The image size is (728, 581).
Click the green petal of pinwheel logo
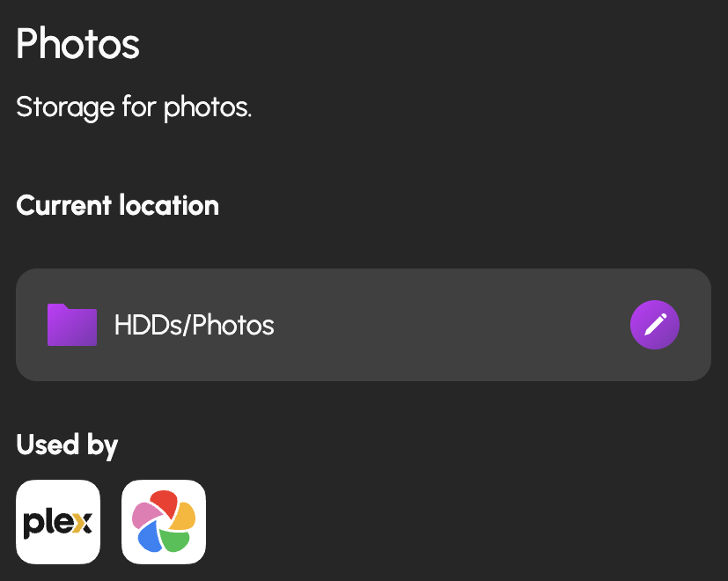(176, 538)
